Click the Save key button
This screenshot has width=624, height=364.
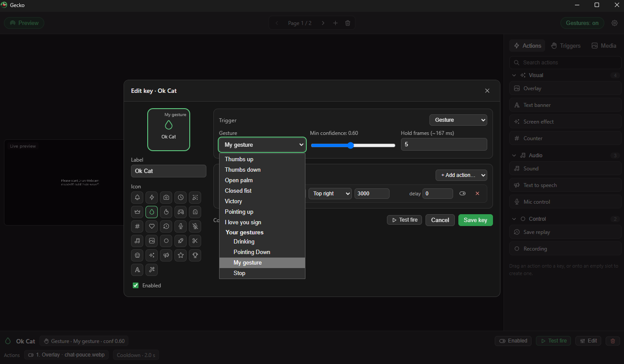[475, 220]
